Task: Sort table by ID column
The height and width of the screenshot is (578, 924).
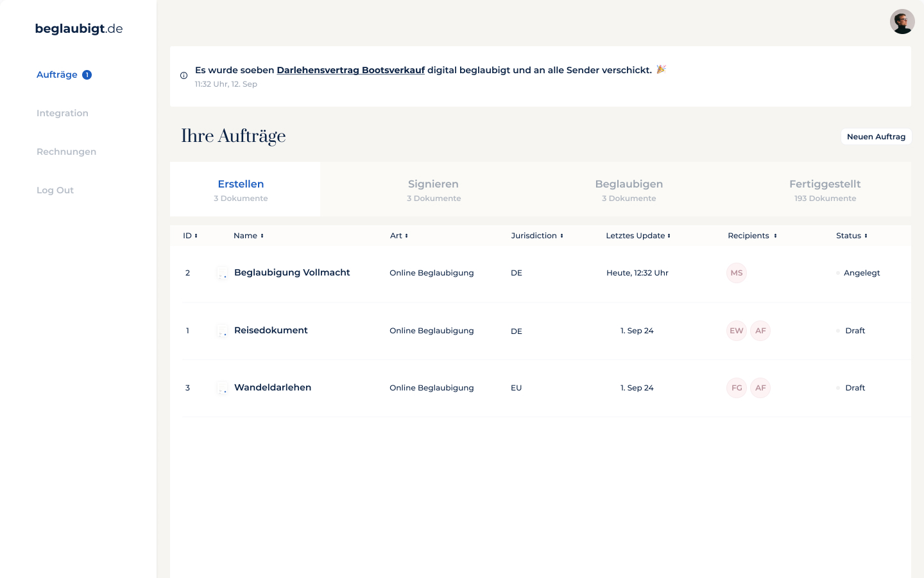Action: pos(190,236)
